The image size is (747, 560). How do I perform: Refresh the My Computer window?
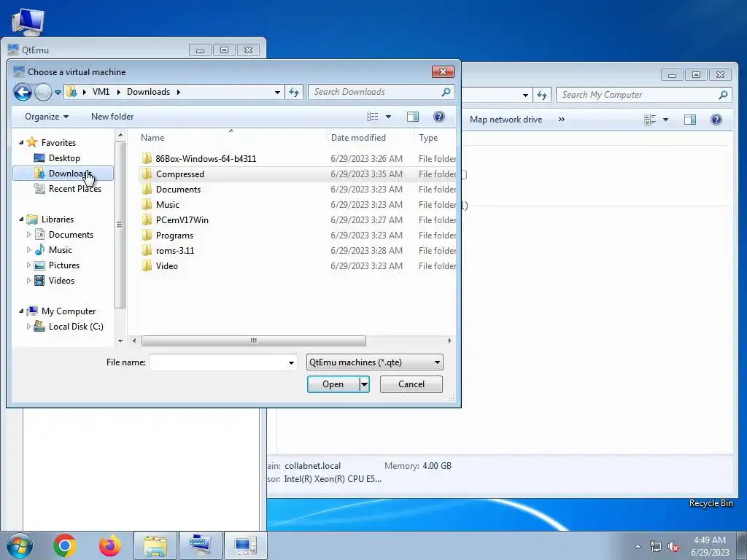542,95
